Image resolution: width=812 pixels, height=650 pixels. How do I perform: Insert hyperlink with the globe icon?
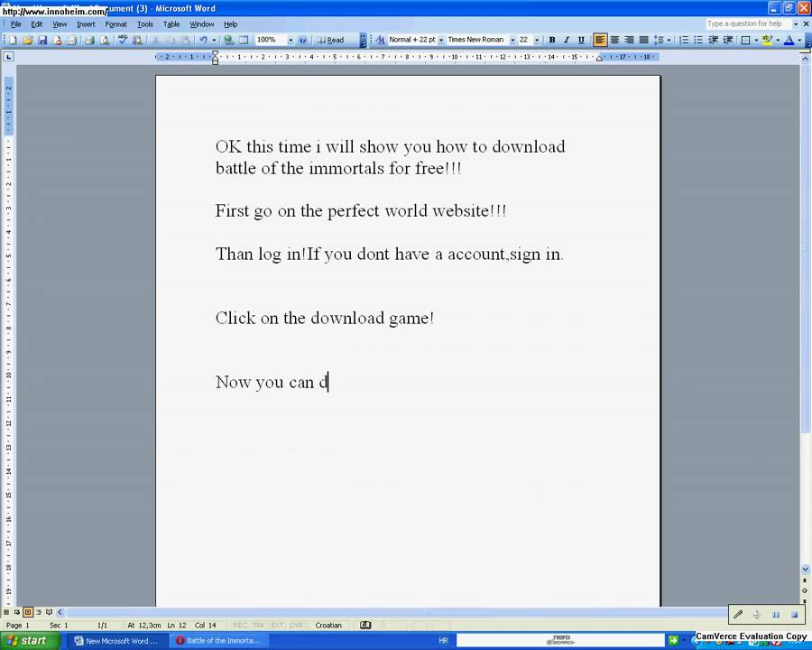(x=229, y=40)
